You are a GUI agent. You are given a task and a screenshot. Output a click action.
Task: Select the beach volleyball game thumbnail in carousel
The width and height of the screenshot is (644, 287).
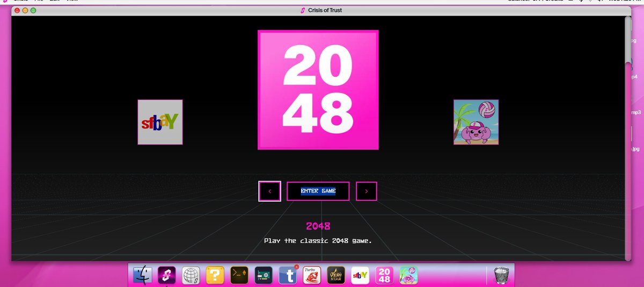(476, 122)
